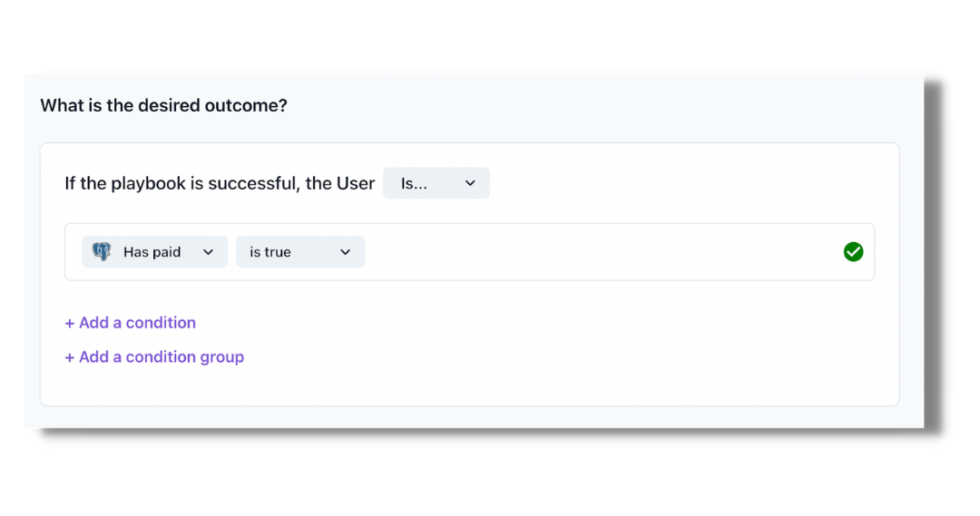The width and height of the screenshot is (980, 516).
Task: Click empty space in the Has paid condition row
Action: coord(599,252)
